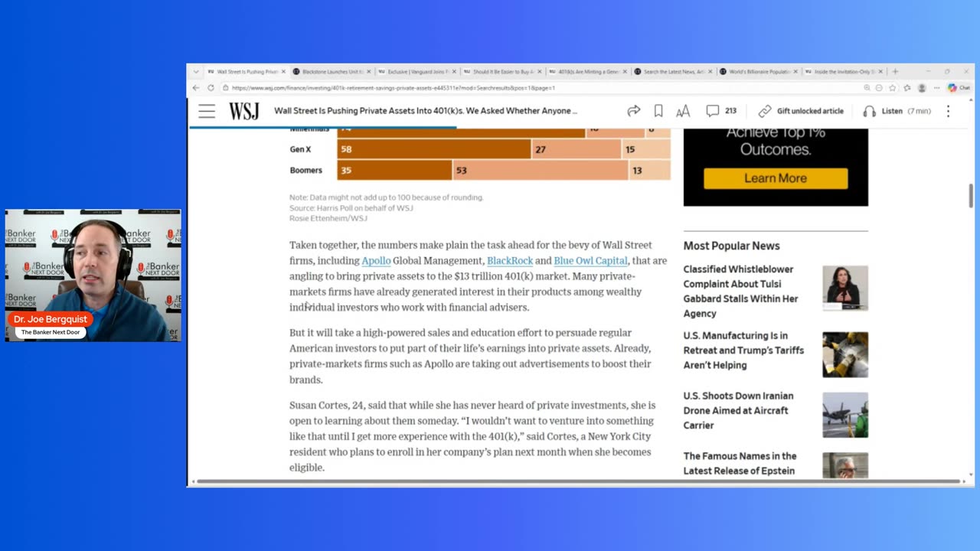Go back with the browser back arrow
This screenshot has height=551, width=980.
[196, 88]
